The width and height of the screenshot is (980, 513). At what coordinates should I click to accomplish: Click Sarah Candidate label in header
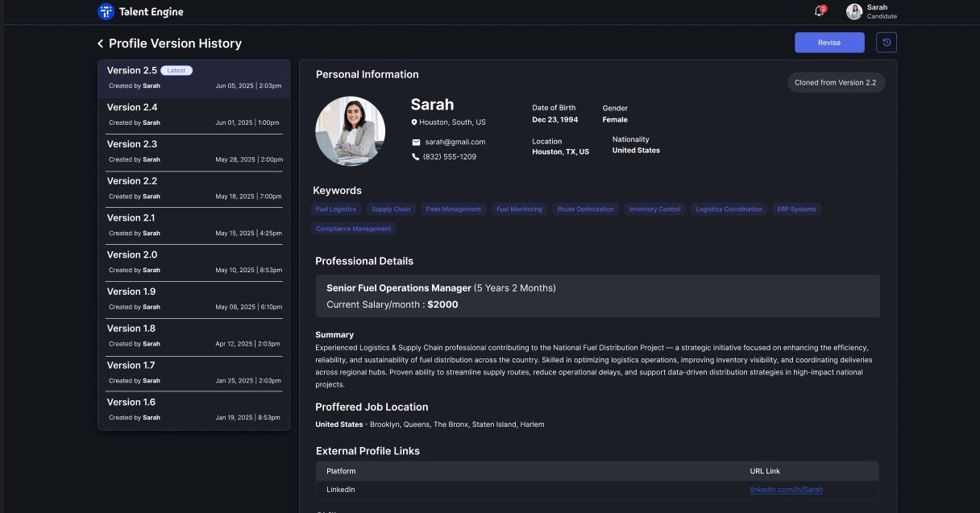tap(882, 11)
